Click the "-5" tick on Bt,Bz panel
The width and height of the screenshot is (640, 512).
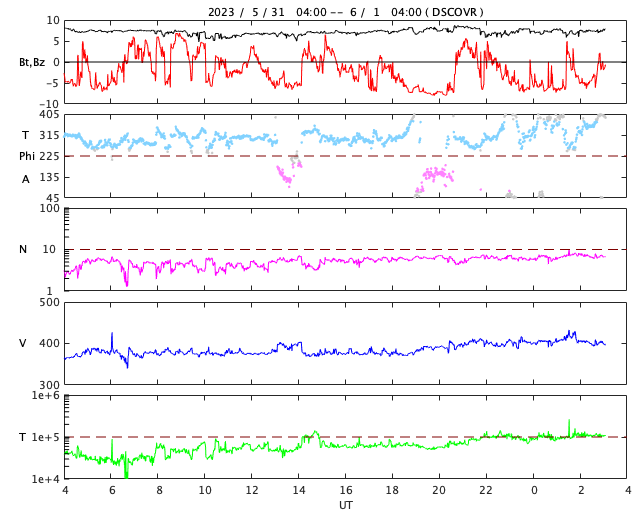[53, 83]
